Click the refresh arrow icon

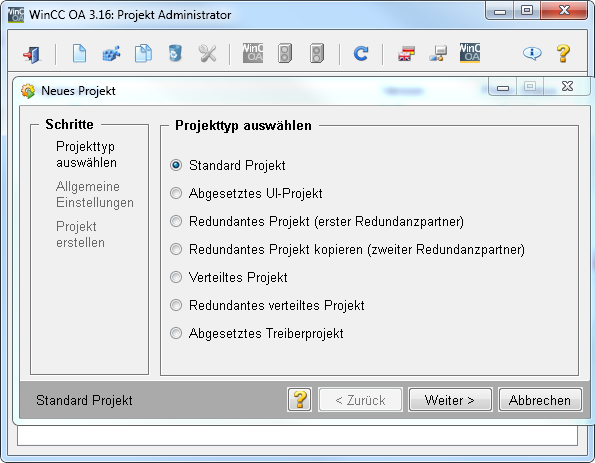point(360,54)
